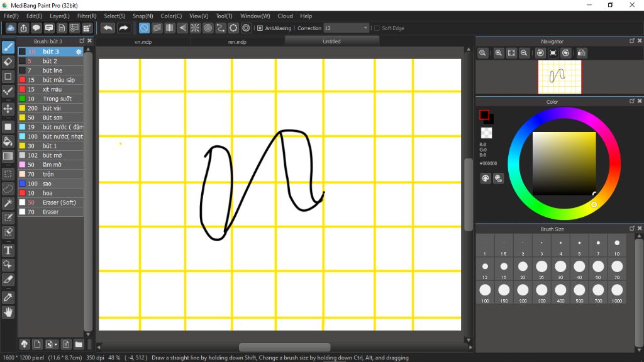644x362 pixels.
Task: Fit canvas to window in Navigator
Action: click(x=511, y=53)
